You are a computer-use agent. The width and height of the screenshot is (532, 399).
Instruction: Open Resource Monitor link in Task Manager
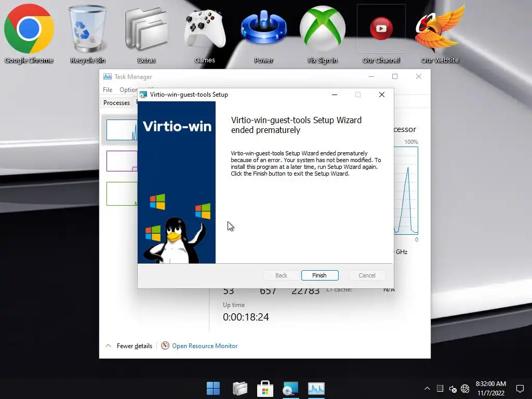(205, 345)
